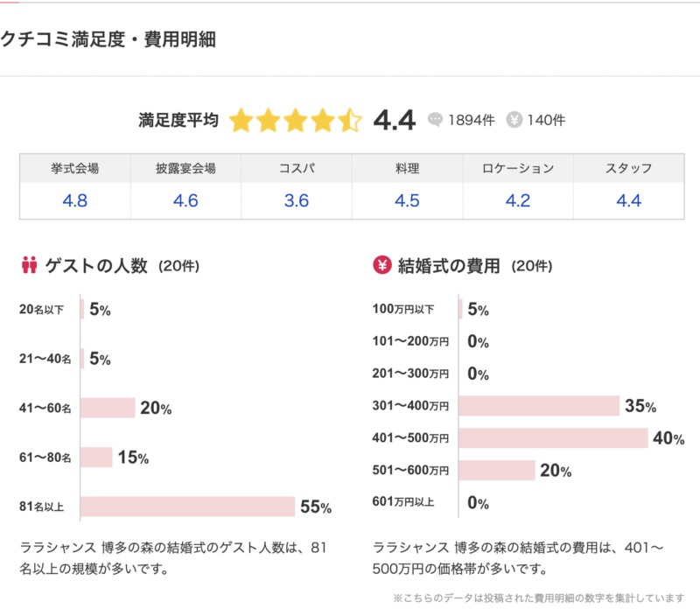This screenshot has height=609, width=700.
Task: Open the 4.4 staff rating score
Action: coord(628,200)
